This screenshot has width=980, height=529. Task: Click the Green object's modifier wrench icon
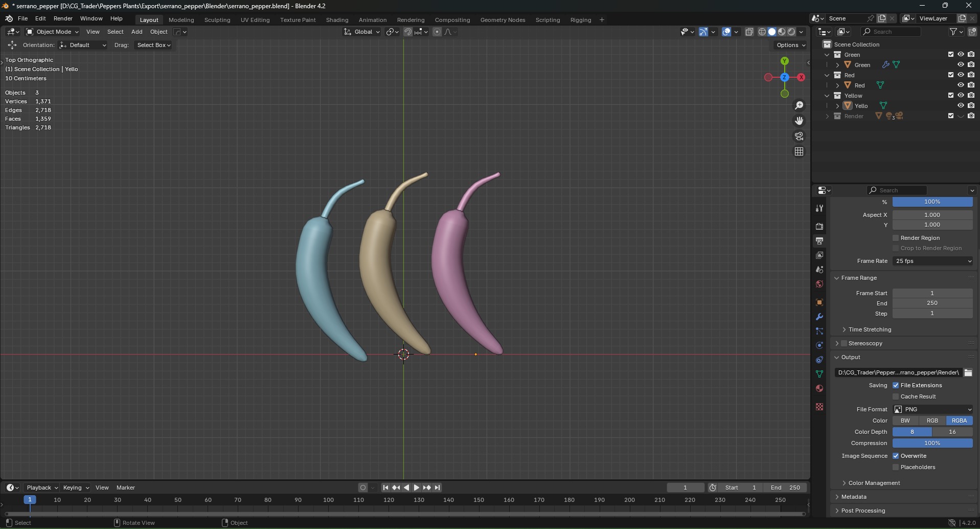[x=886, y=65]
